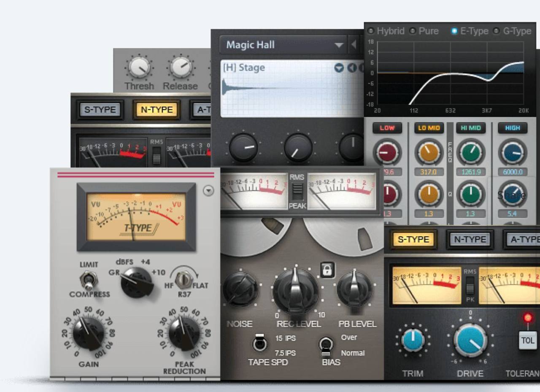Viewport: 540px width, 392px height.
Task: Click the GAIN knob on T-Type compressor
Action: [x=88, y=333]
